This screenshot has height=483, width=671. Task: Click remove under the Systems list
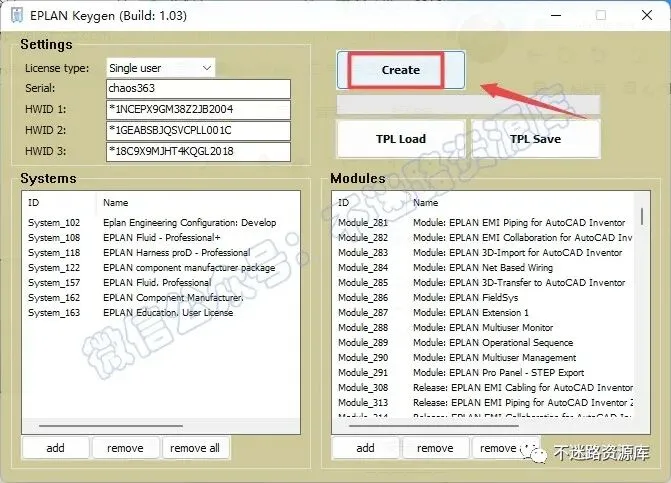[x=125, y=448]
